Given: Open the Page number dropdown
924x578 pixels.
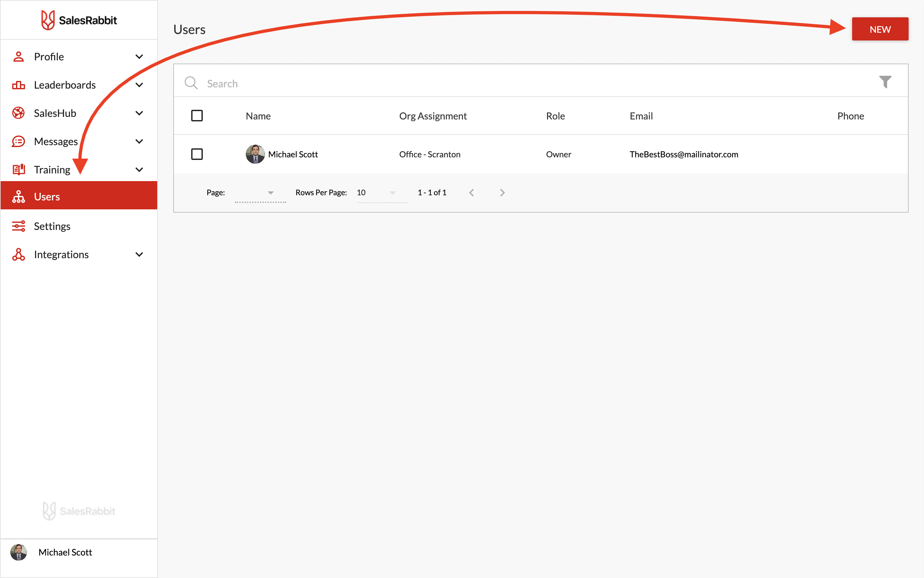Looking at the screenshot, I should click(261, 193).
